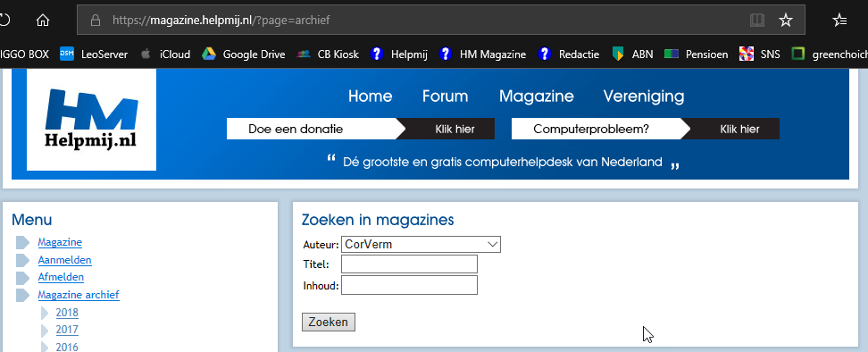The image size is (868, 352).
Task: Open the favorites list icon
Action: 839,21
